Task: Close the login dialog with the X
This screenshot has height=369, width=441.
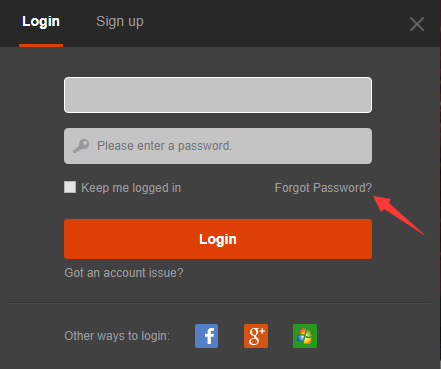Action: (x=417, y=24)
